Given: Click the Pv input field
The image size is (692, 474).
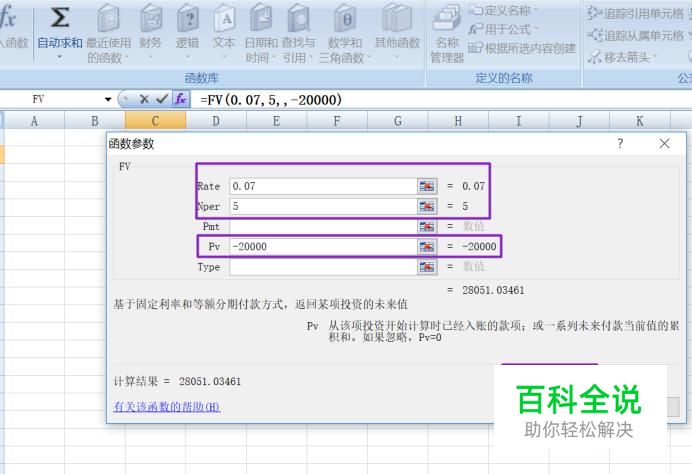Looking at the screenshot, I should [323, 246].
